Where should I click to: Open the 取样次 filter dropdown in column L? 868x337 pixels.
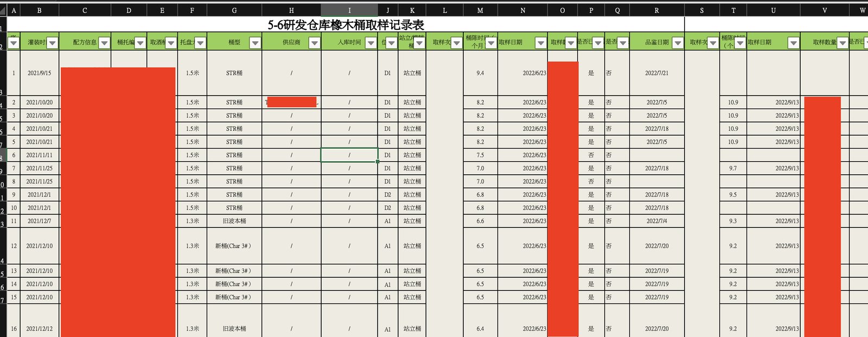click(456, 43)
